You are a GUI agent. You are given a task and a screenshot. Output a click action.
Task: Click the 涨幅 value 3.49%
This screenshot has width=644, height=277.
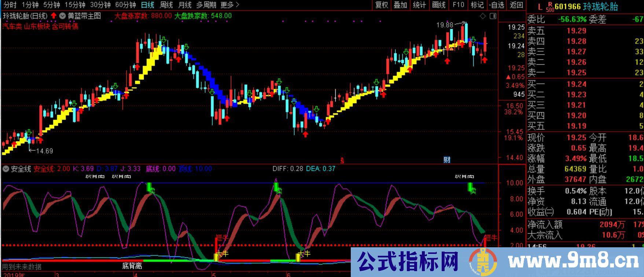575,159
